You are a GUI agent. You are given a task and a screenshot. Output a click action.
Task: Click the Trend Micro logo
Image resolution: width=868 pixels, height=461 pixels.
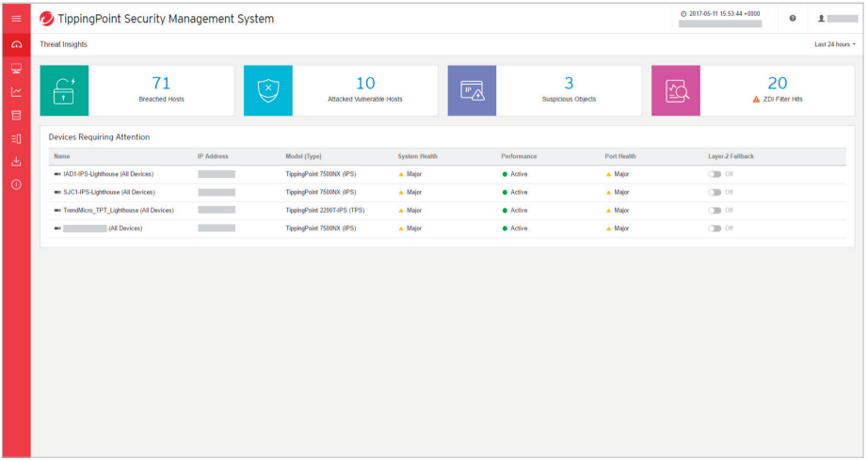46,19
